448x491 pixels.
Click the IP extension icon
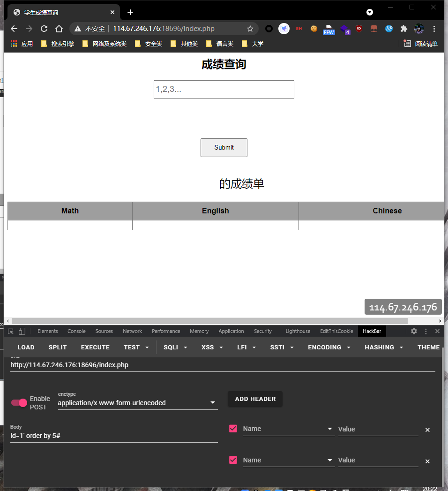[x=389, y=29]
